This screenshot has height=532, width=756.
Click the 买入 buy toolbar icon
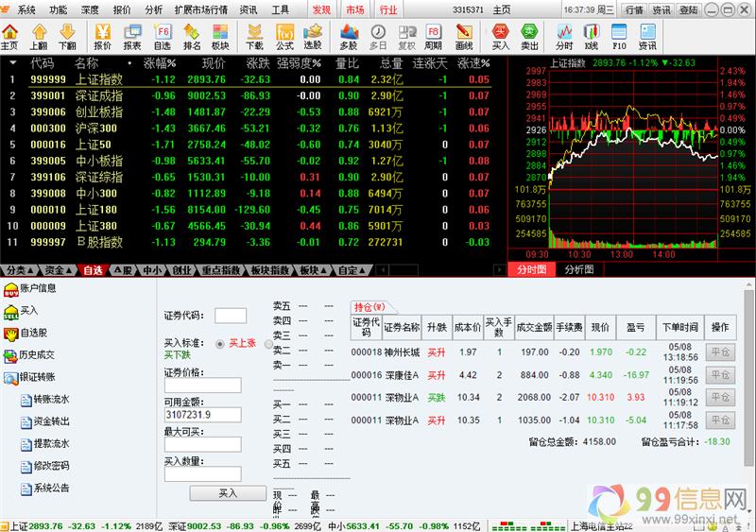click(500, 36)
